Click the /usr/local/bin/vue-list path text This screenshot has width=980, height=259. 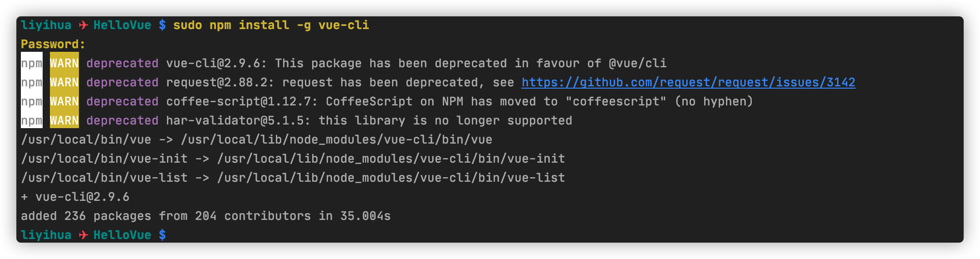(104, 178)
